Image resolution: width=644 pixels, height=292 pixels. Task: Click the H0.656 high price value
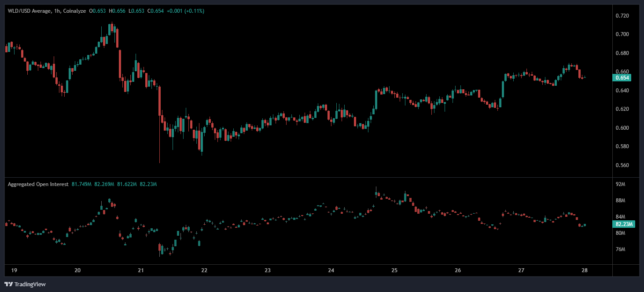coord(117,11)
